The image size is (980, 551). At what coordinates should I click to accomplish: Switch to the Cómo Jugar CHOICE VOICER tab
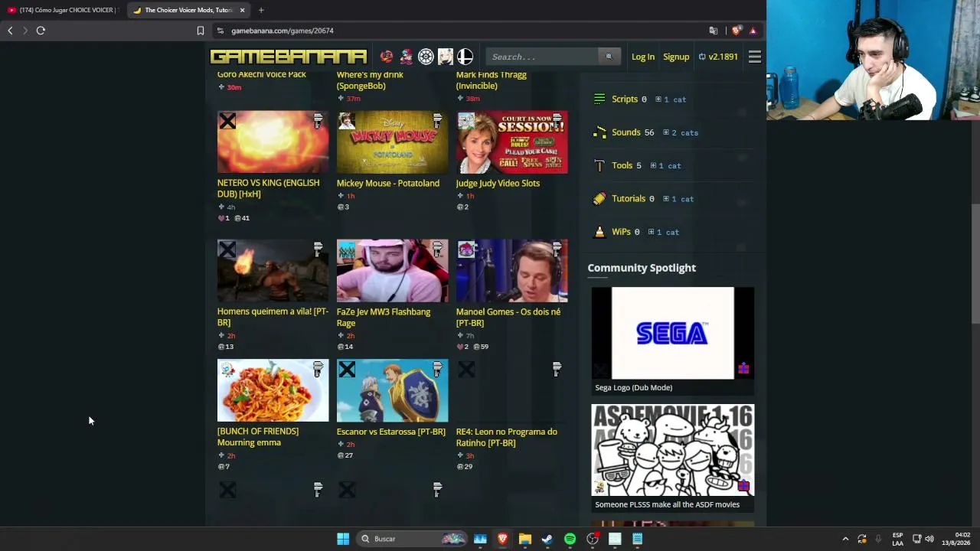pyautogui.click(x=61, y=10)
